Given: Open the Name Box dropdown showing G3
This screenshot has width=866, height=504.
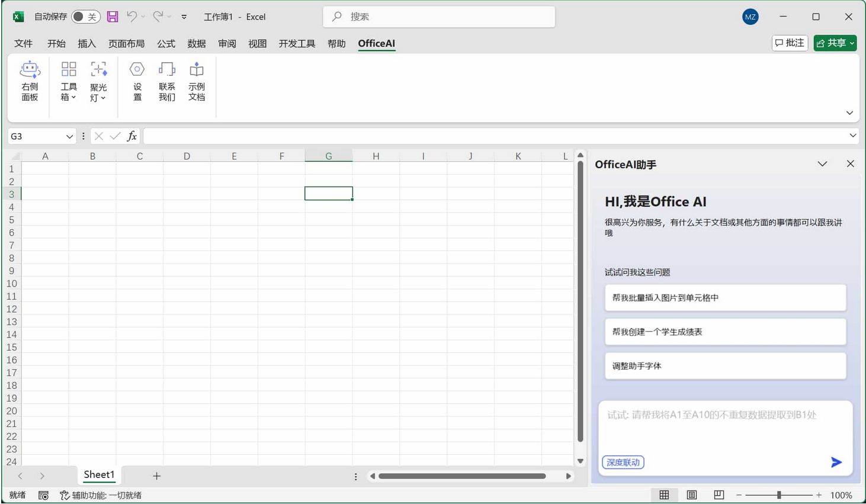Looking at the screenshot, I should coord(69,136).
